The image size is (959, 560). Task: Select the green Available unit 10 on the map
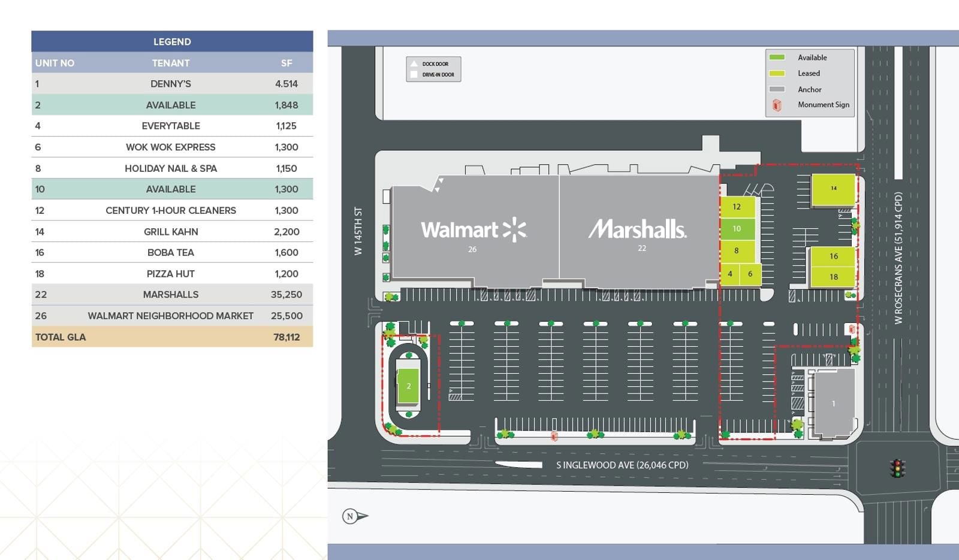coord(737,229)
